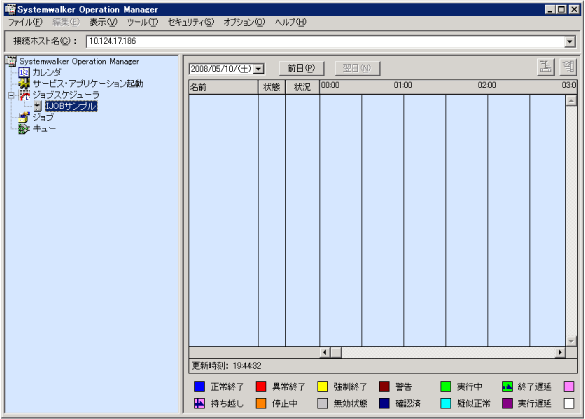Click the green 実行中 legend swatch
The image size is (585, 419).
point(445,387)
